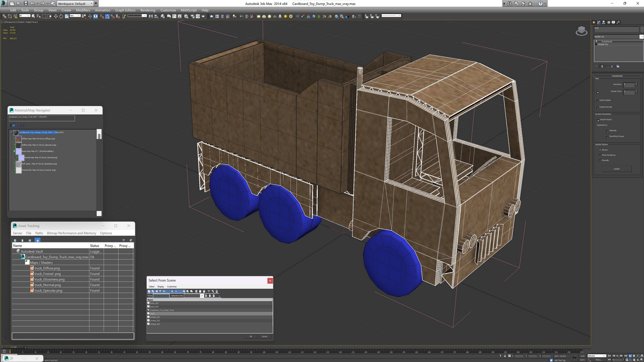The height and width of the screenshot is (362, 644).
Task: Click the Select by Name toolbar icon
Action: pyautogui.click(x=39, y=16)
